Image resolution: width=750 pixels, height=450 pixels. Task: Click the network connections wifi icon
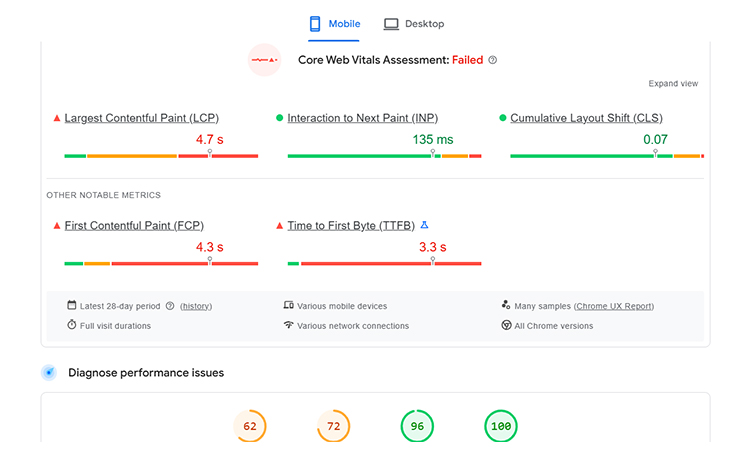[288, 326]
